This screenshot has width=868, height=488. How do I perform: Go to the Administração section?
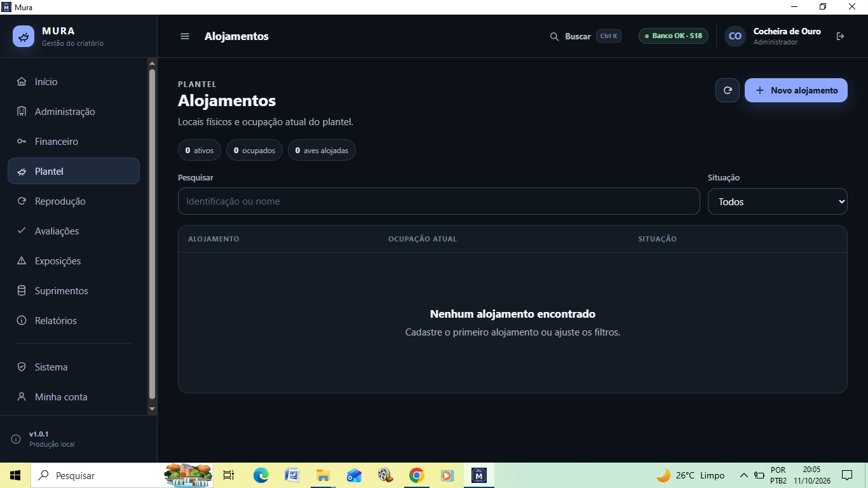(74, 111)
